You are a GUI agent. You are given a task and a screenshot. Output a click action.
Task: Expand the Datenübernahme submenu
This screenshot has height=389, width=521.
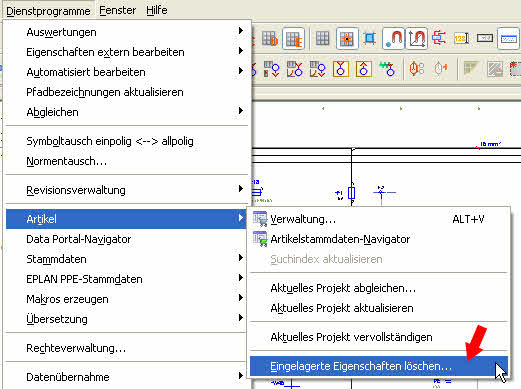(127, 377)
